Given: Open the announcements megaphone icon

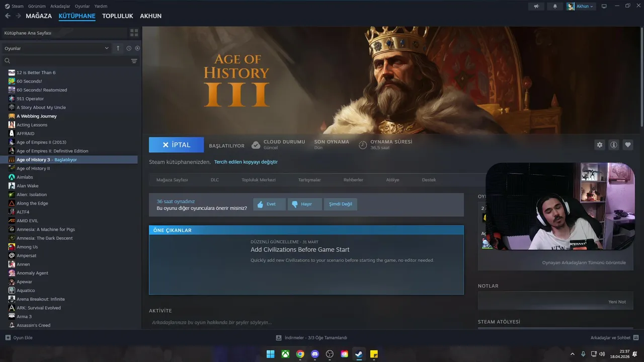Looking at the screenshot, I should click(x=536, y=6).
